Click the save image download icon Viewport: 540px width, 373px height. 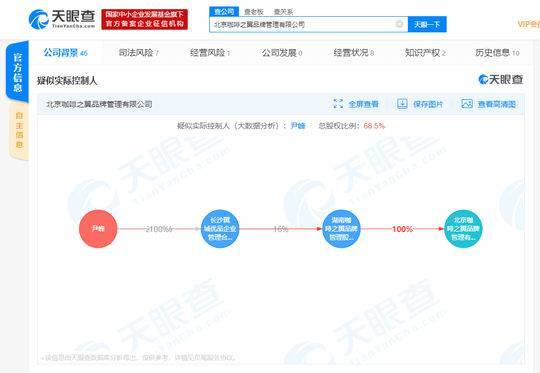[x=402, y=104]
